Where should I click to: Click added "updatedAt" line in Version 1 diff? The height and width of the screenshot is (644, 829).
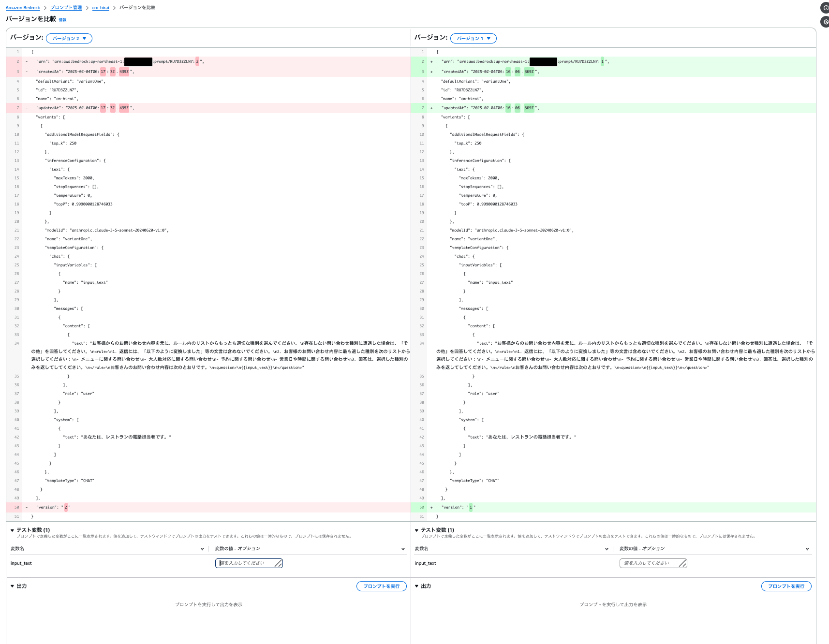click(x=613, y=108)
